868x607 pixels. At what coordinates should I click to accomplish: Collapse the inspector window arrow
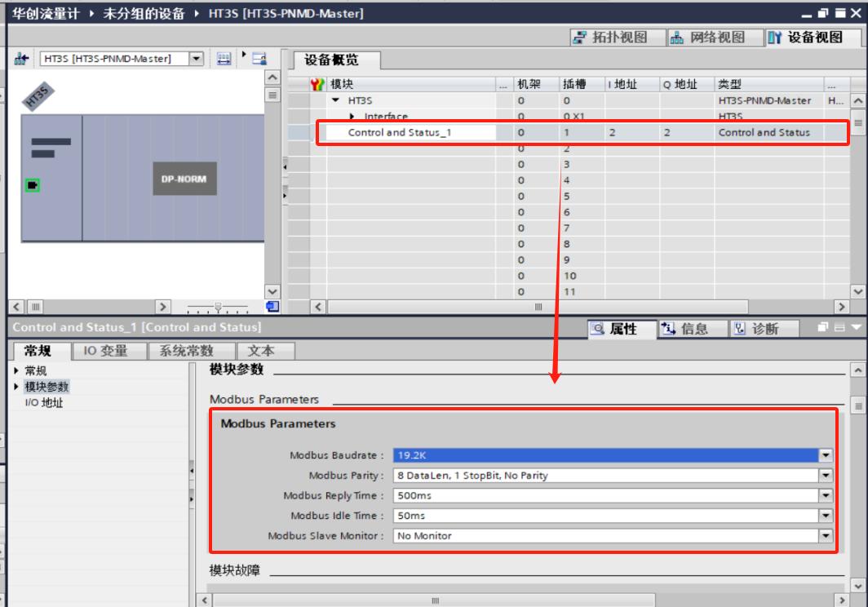tap(857, 327)
